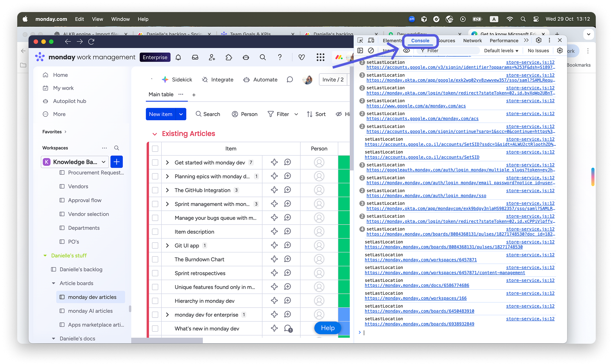This screenshot has width=613, height=364.
Task: Expand monday dev for enterprise subitems
Action: (167, 315)
